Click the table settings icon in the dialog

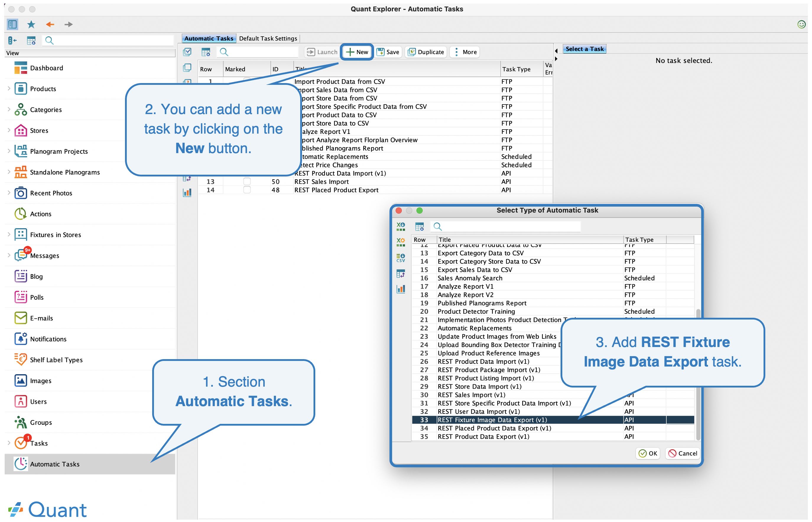(419, 226)
